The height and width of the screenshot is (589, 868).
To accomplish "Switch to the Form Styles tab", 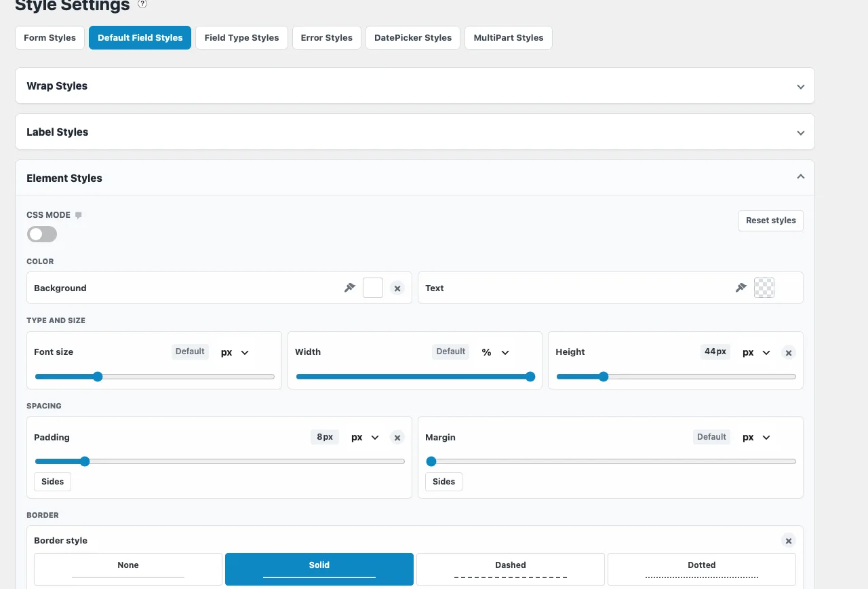I will [x=50, y=38].
